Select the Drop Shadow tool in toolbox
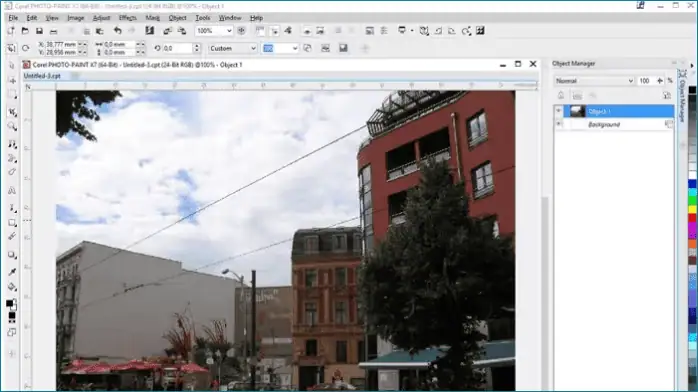698x392 pixels. tap(12, 255)
